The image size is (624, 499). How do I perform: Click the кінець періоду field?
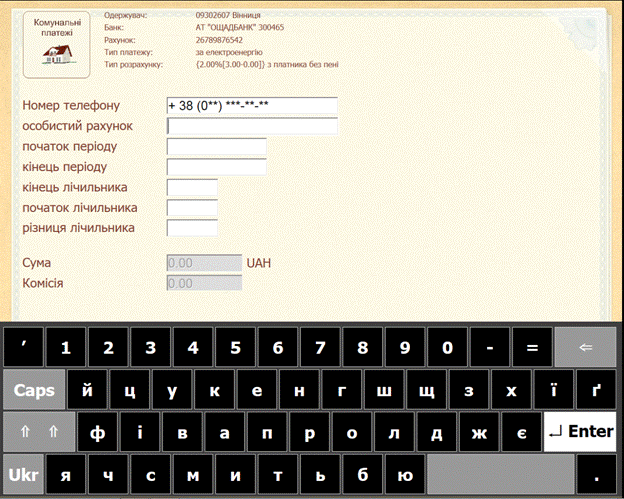216,167
